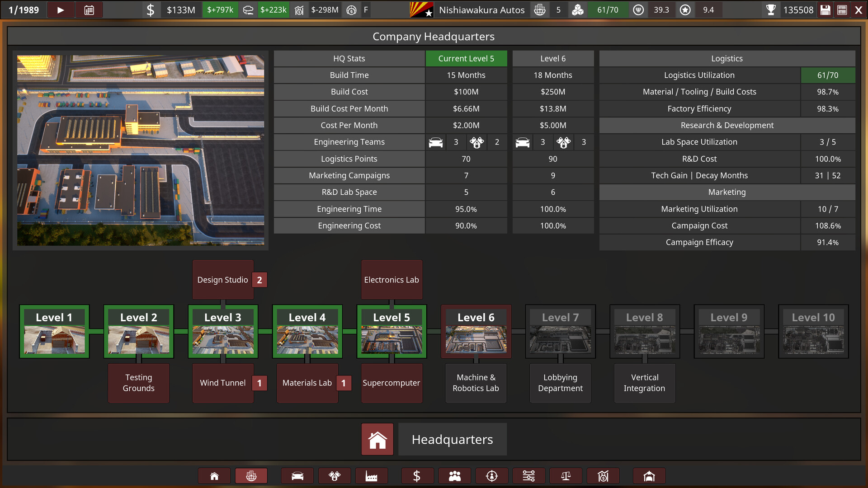Select the staff people icon
868x488 pixels.
click(454, 475)
